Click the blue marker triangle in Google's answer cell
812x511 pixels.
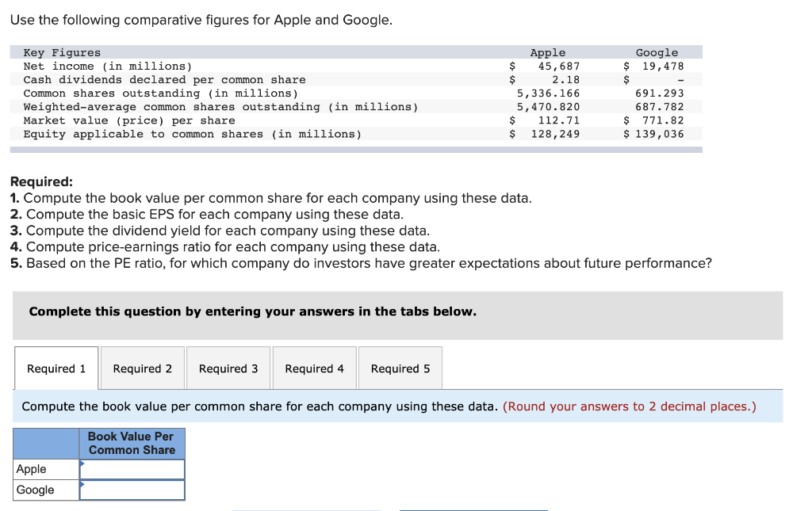[x=82, y=485]
